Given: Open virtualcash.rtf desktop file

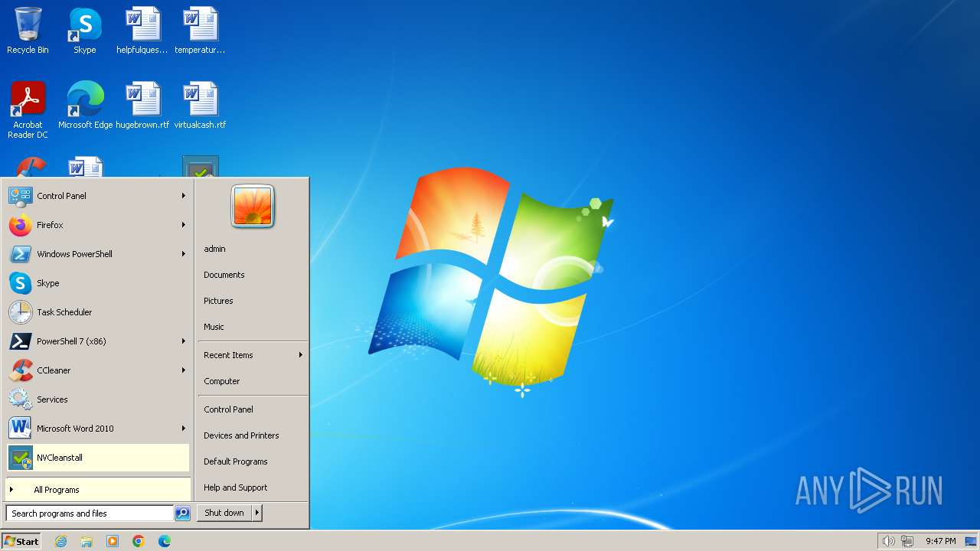Looking at the screenshot, I should pos(200,106).
